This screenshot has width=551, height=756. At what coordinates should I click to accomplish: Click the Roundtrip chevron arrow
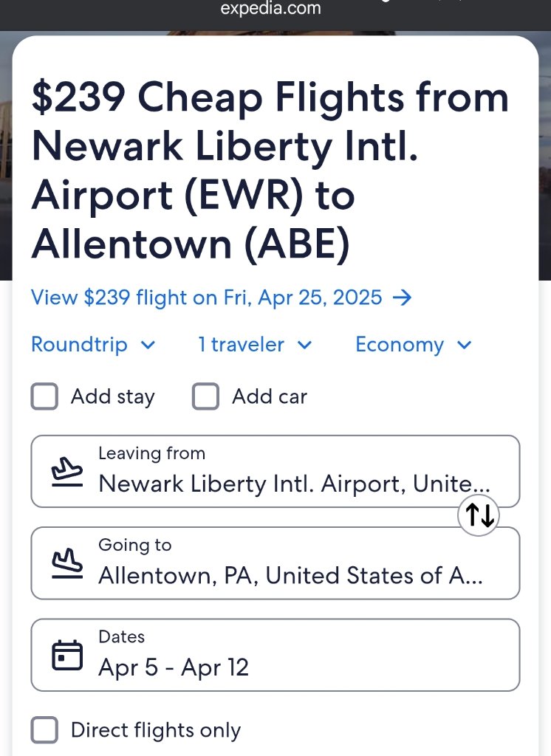[x=148, y=345]
